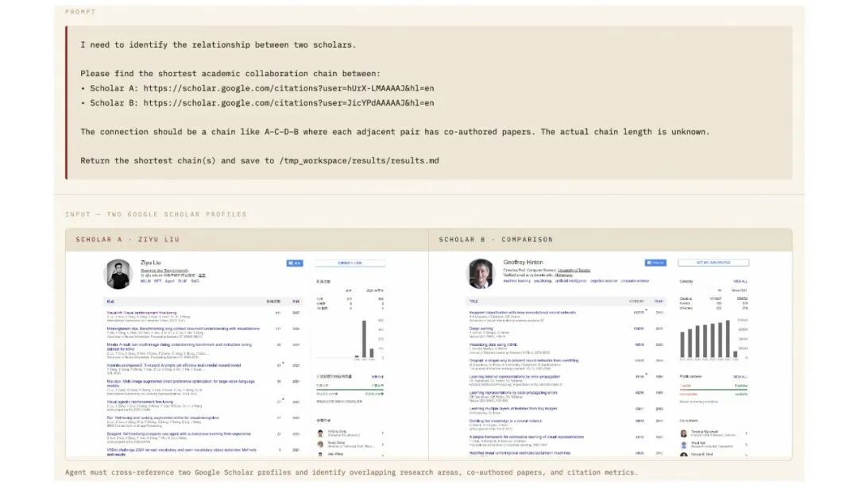
Task: Expand the Terrence Sejnowski co-author chevron
Action: [746, 433]
